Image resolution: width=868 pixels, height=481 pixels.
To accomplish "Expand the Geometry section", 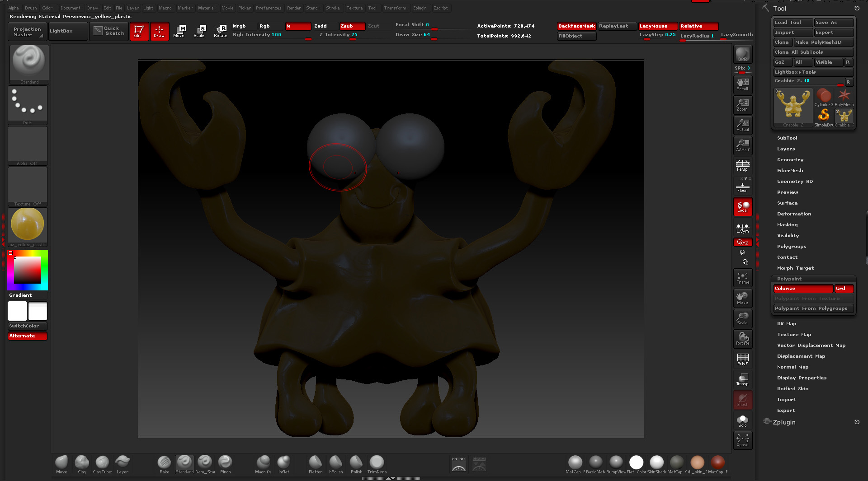I will [790, 160].
